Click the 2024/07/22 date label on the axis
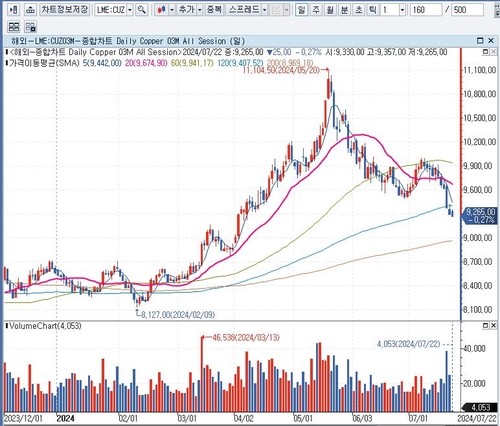 click(477, 419)
